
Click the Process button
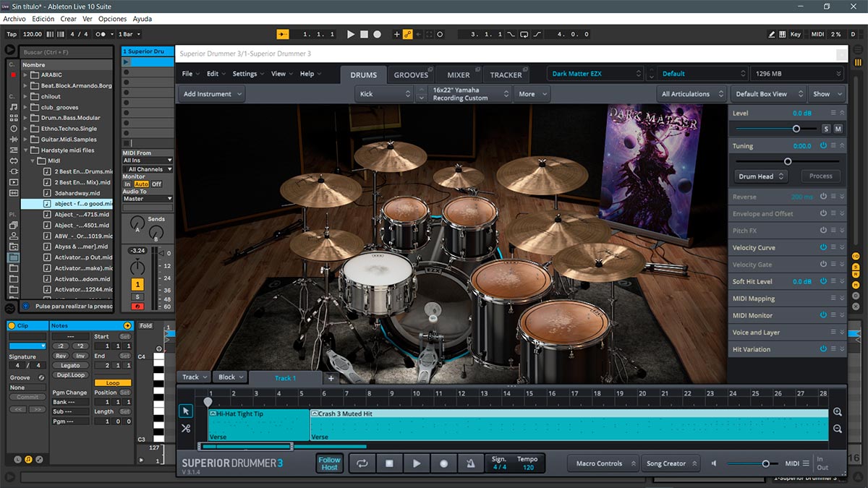point(821,176)
